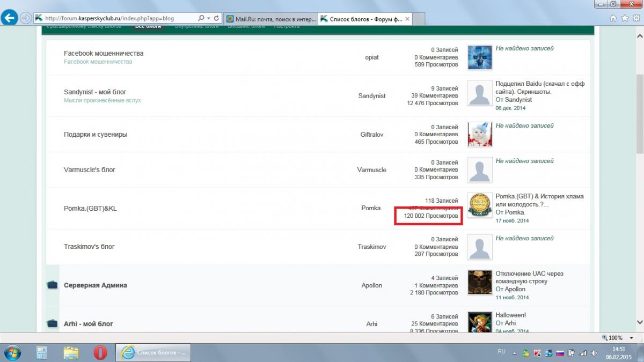Open the address bar search dropdown arrow
This screenshot has height=362, width=644.
pos(208,18)
